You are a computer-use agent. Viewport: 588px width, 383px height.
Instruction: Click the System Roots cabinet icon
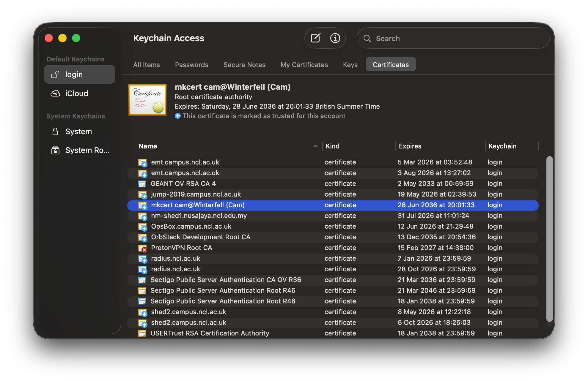[x=55, y=150]
